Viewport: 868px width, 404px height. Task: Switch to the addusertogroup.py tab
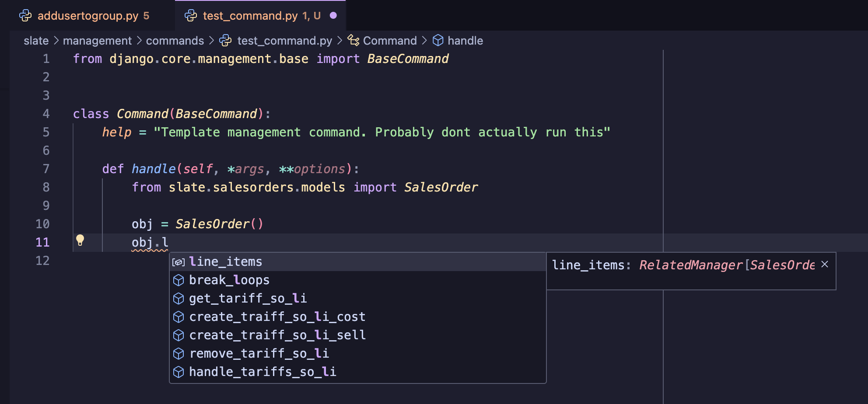(x=87, y=15)
